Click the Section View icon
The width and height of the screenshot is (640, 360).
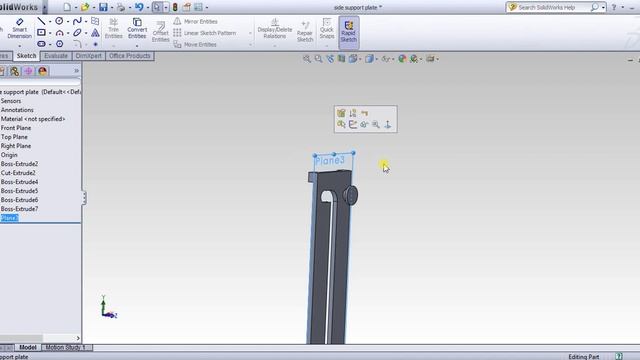coord(341,59)
